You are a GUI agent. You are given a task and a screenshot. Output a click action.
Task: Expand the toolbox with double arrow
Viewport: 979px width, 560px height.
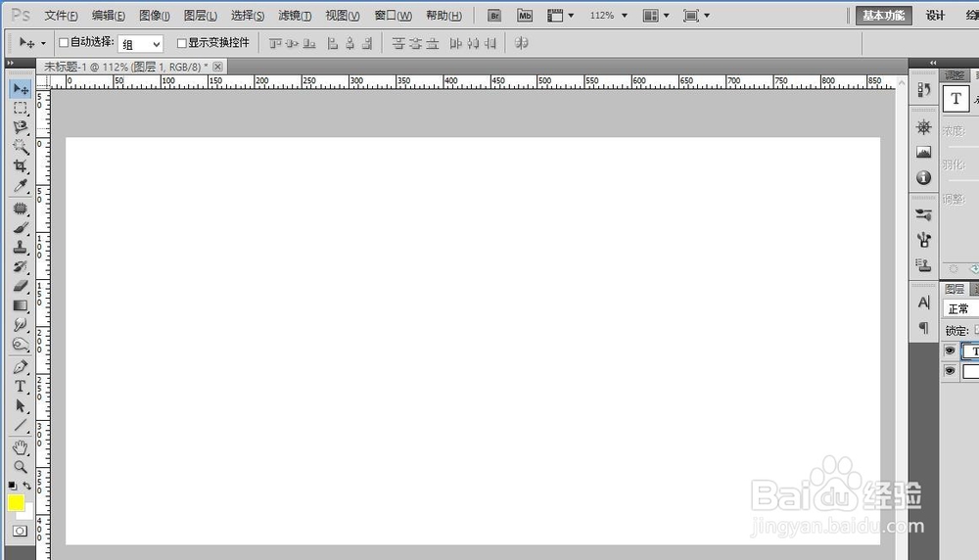(11, 63)
